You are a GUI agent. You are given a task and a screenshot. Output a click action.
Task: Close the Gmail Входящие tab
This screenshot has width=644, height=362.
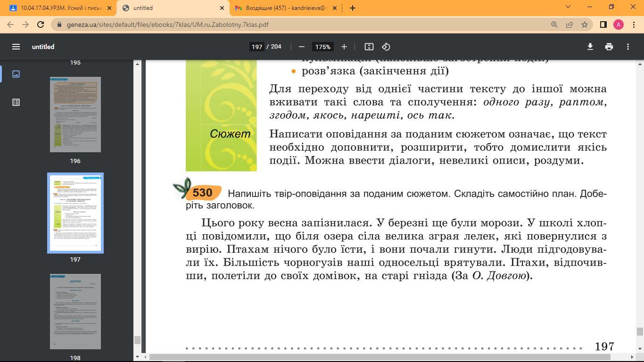(335, 8)
